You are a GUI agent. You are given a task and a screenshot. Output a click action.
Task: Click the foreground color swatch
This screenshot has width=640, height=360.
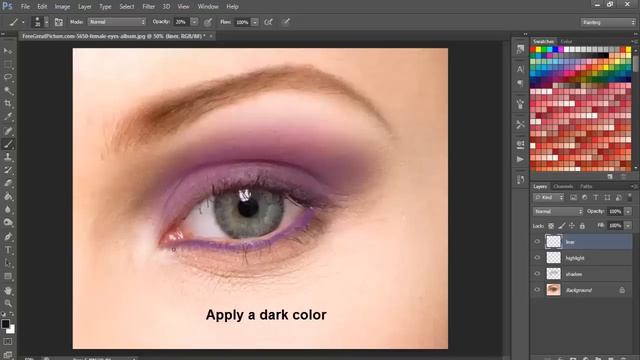coord(5,324)
